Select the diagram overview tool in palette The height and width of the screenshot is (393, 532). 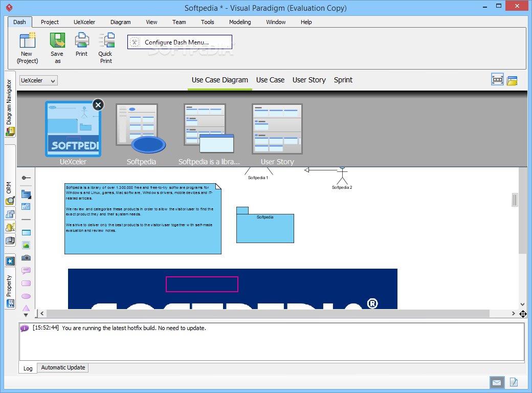(26, 206)
